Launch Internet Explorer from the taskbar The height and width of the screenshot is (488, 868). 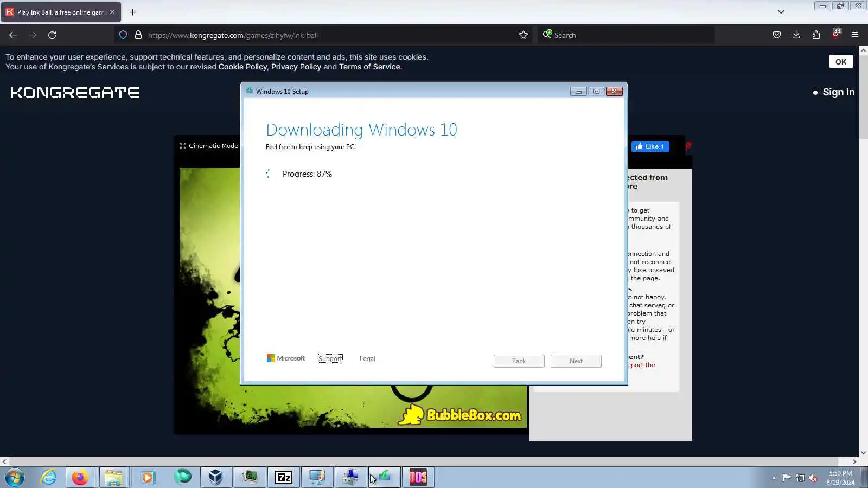click(49, 478)
